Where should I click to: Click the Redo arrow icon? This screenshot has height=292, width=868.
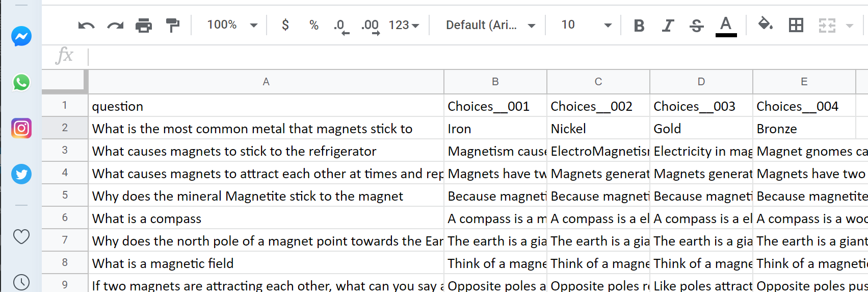click(115, 25)
